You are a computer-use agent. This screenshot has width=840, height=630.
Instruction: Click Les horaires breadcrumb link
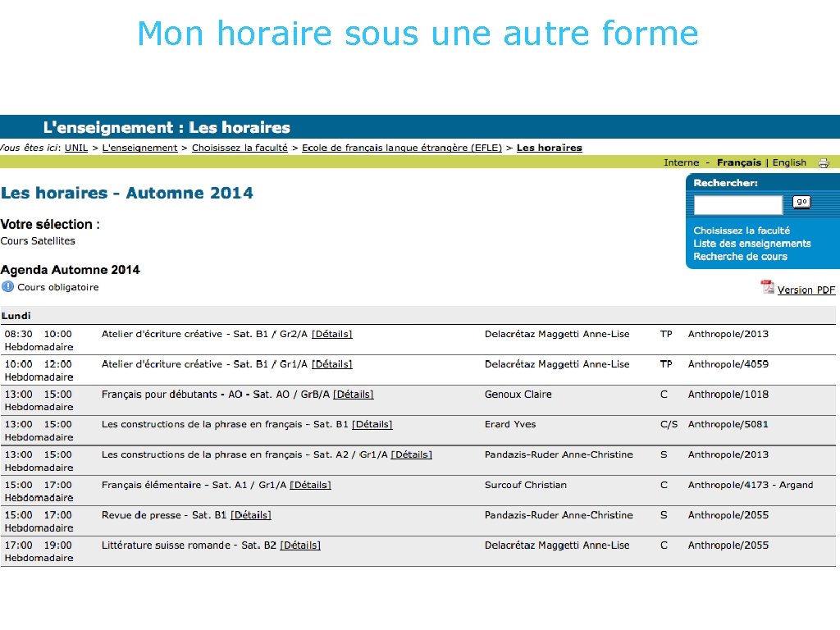(x=549, y=148)
